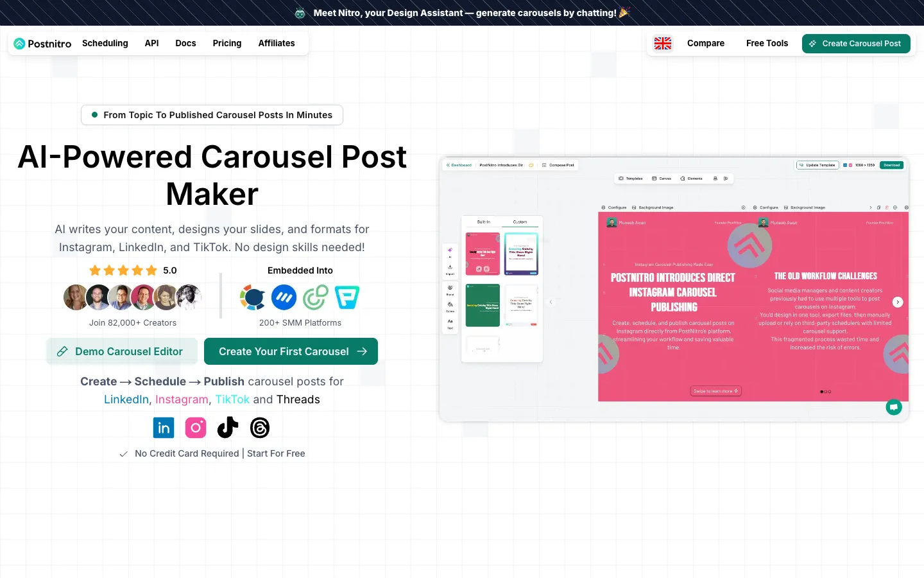
Task: Click the Create Carousel Post button
Action: pyautogui.click(x=856, y=44)
